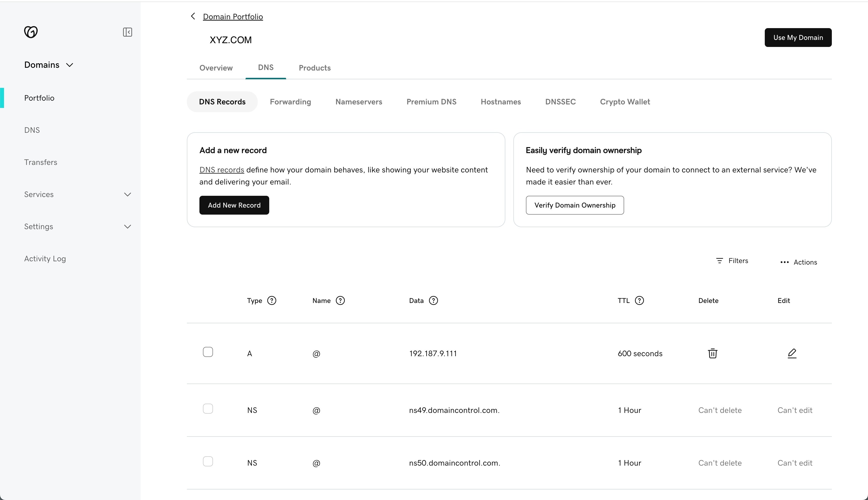Viewport: 868px width, 500px height.
Task: Click help icon next to Name column
Action: (340, 300)
